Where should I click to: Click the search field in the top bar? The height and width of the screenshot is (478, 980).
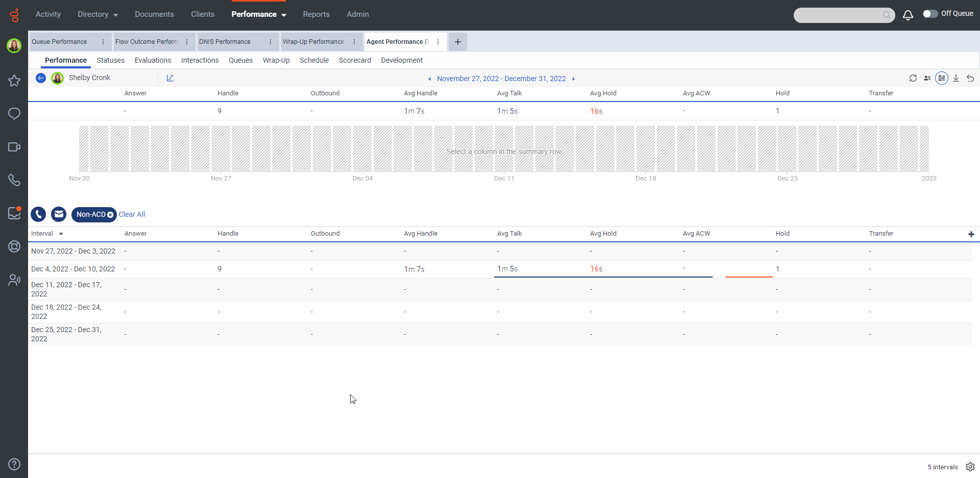(837, 15)
